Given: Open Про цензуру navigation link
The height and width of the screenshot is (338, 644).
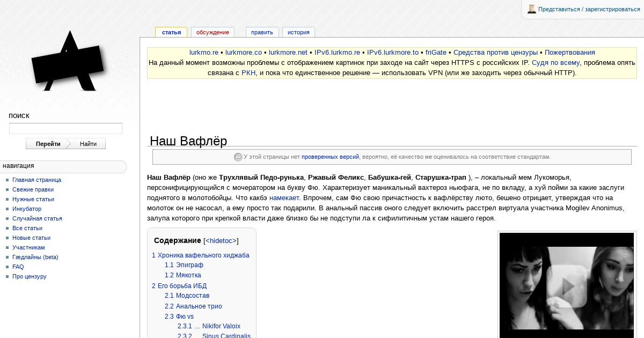Looking at the screenshot, I should (x=30, y=276).
